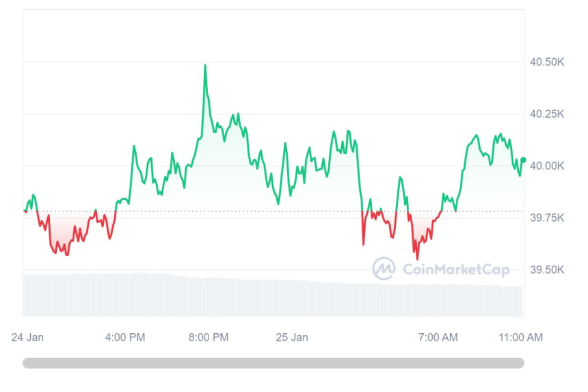Click the horizontal scrollbar below the chart

(273, 363)
